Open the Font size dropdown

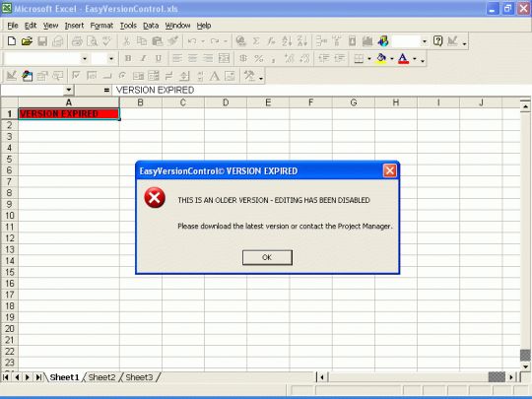111,59
